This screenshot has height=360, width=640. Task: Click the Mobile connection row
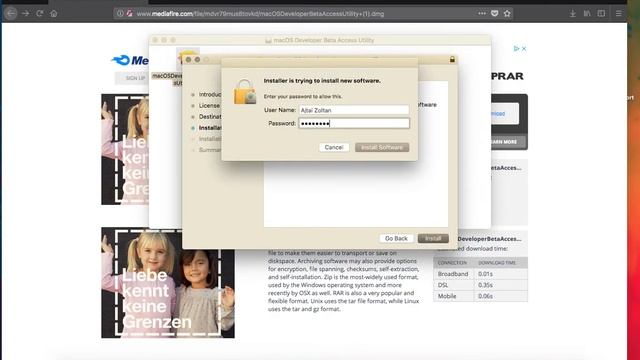480,296
